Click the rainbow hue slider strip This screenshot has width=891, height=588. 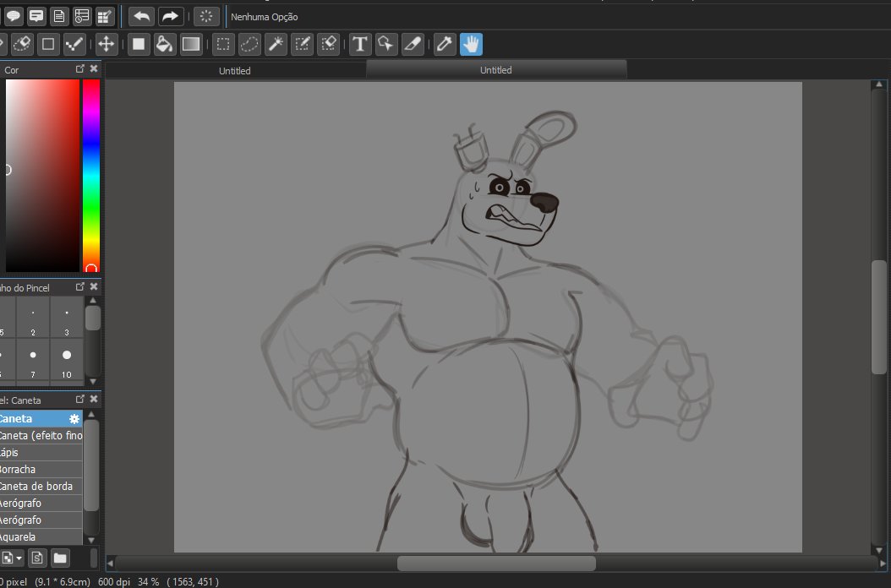pos(91,176)
